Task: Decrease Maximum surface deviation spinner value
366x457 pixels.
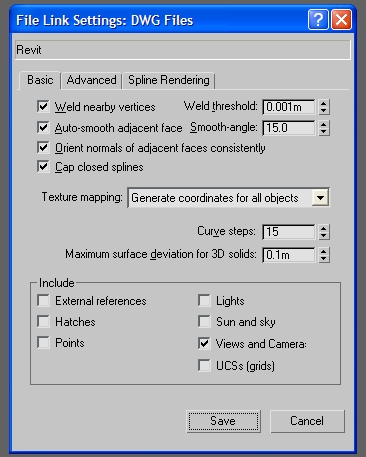Action: pyautogui.click(x=323, y=259)
